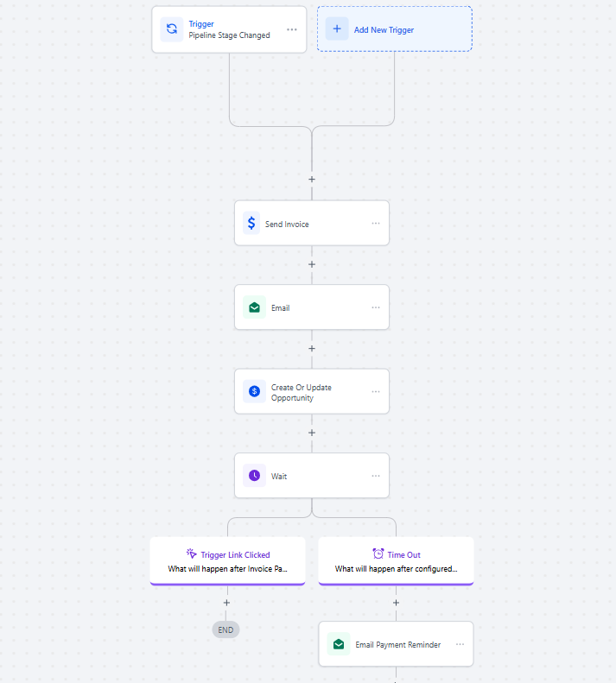
Task: Add a step between Send Invoice and Email
Action: [x=312, y=264]
